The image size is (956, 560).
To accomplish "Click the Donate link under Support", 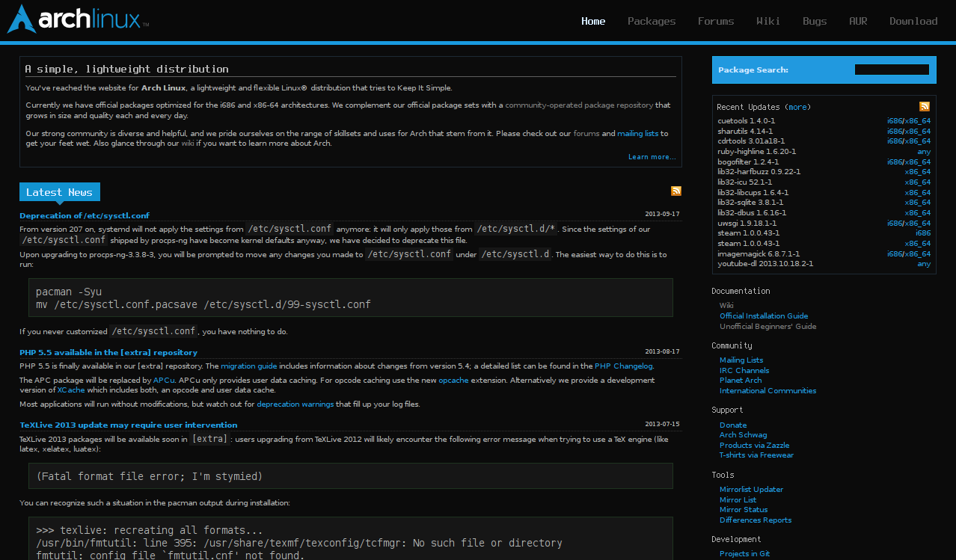I will pos(733,424).
